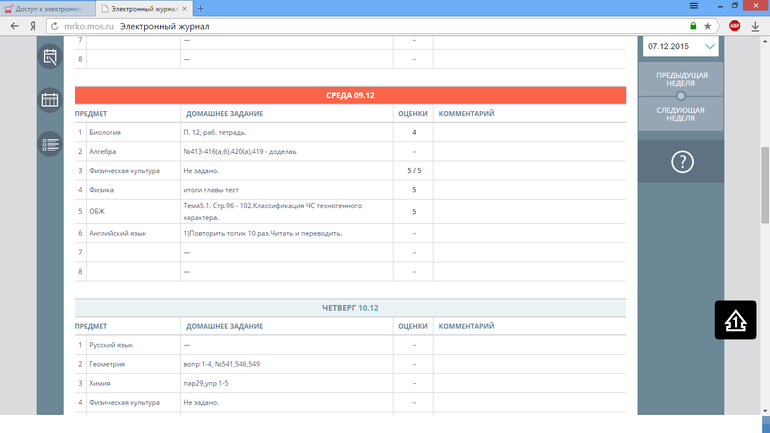
Task: Close the Электронный журнал tab
Action: 185,9
